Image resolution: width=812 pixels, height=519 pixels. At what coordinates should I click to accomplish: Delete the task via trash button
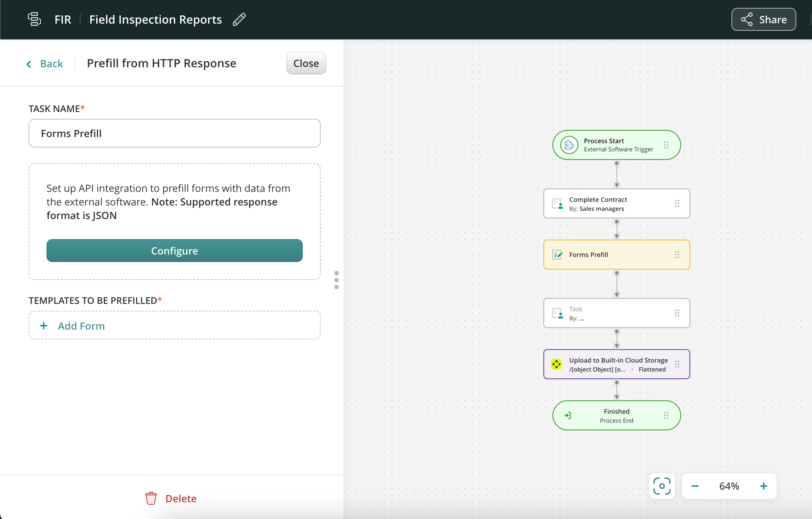[171, 498]
